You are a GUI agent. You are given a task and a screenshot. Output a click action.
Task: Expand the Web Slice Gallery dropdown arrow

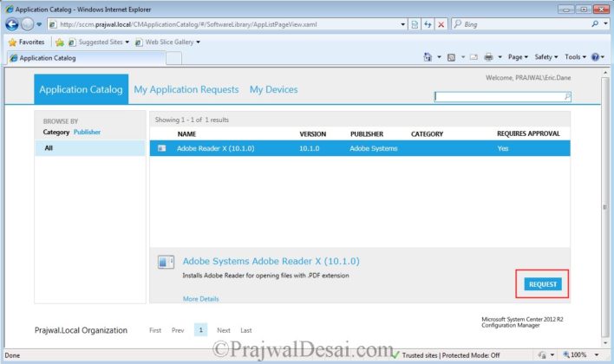198,42
